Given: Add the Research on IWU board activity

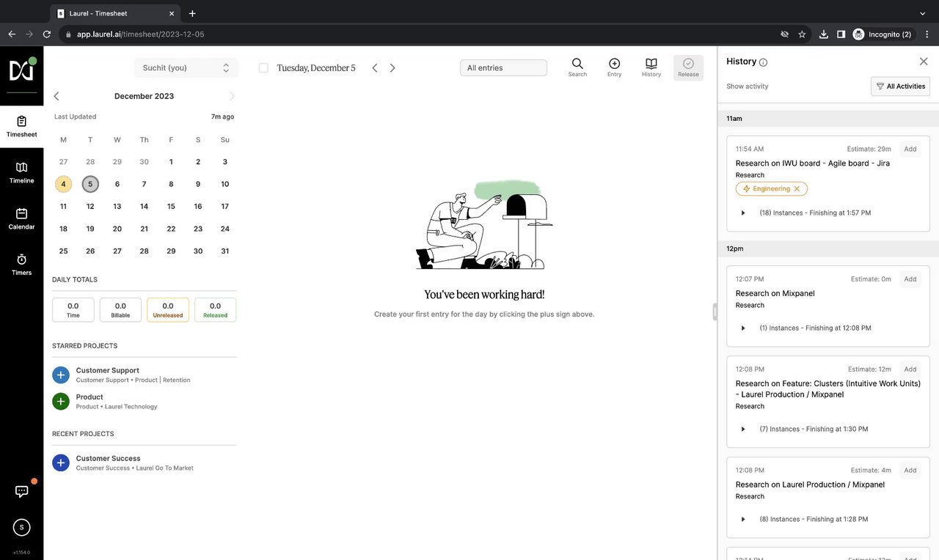Looking at the screenshot, I should (910, 149).
